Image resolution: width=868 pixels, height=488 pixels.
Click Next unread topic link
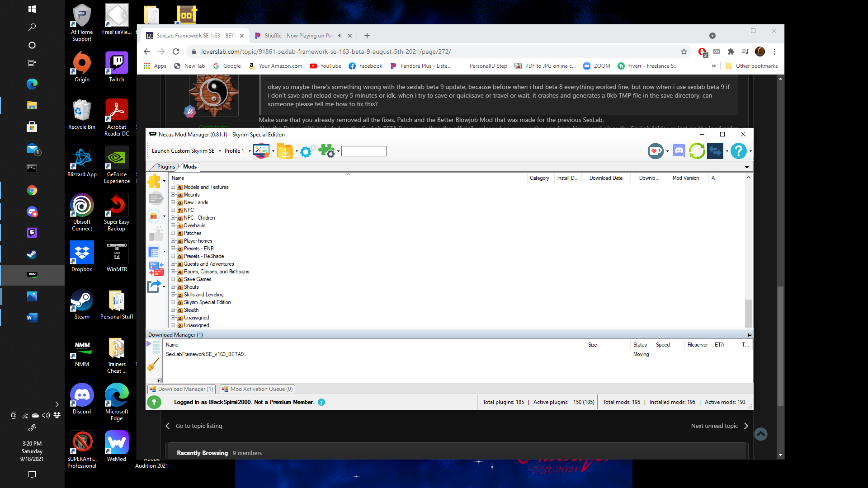(x=720, y=426)
